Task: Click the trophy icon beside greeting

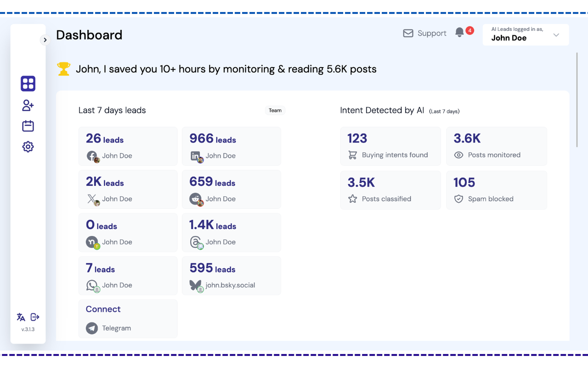Action: [64, 69]
